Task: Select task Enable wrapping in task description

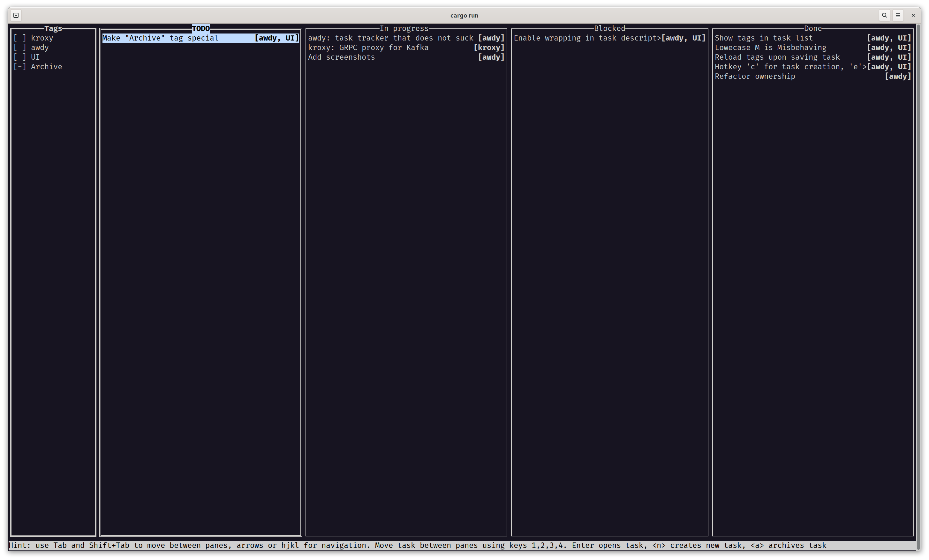Action: pyautogui.click(x=610, y=38)
